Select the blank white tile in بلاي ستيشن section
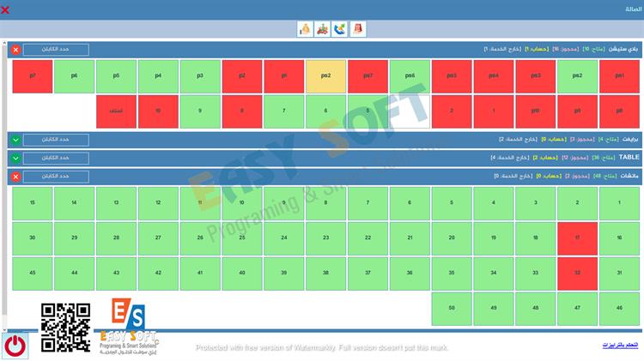 [410, 111]
